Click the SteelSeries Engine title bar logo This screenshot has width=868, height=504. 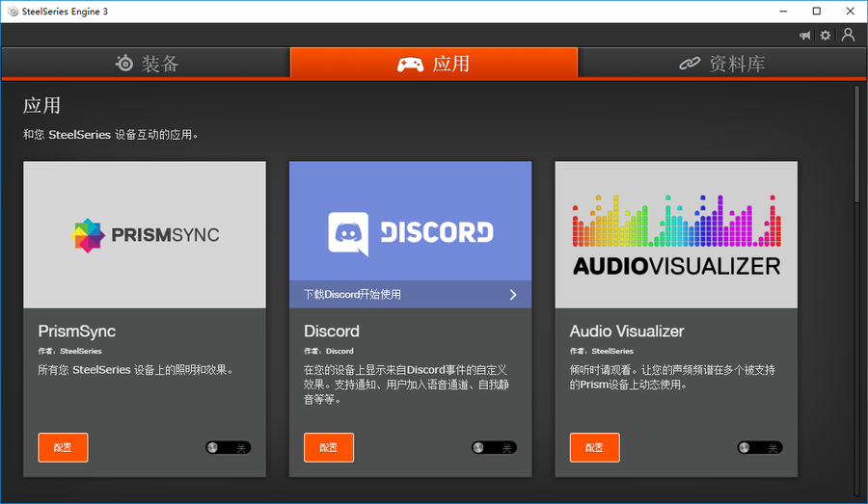tap(12, 11)
